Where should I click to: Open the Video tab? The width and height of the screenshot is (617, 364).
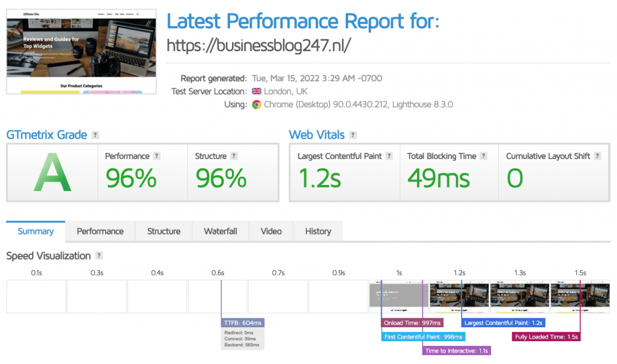pyautogui.click(x=271, y=231)
